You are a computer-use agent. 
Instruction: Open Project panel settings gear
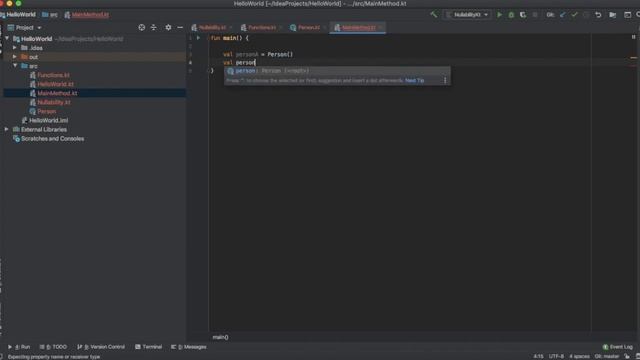tap(168, 27)
